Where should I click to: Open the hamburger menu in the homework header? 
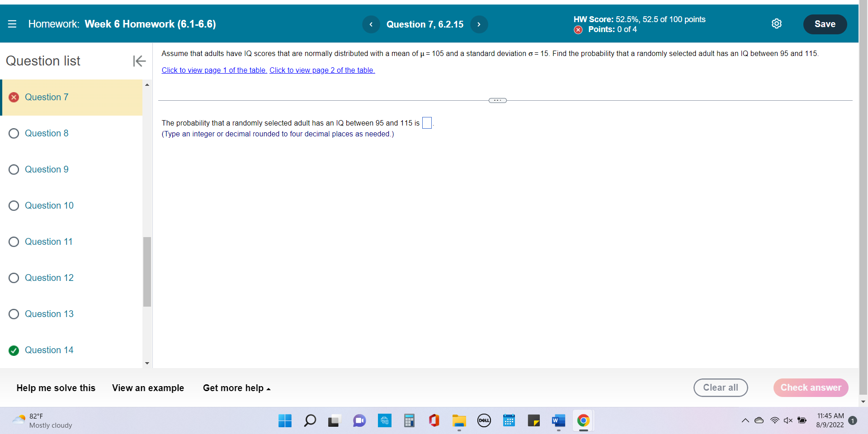[12, 24]
